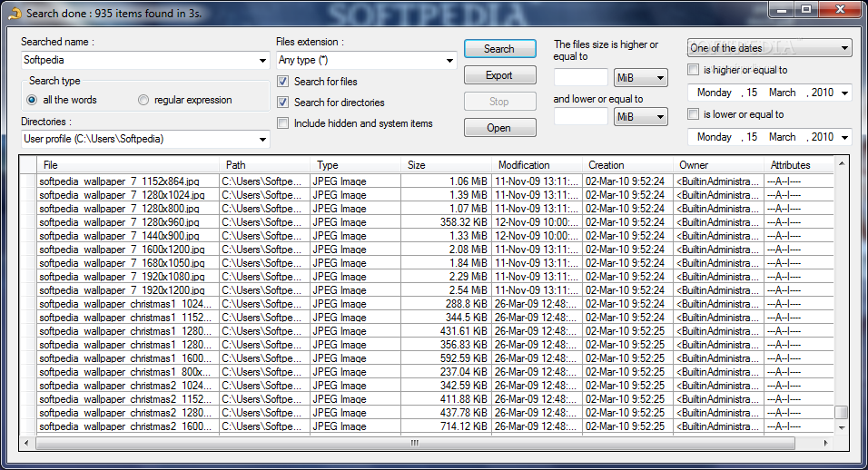Sort results by File column header
This screenshot has width=868, height=470.
[128, 165]
